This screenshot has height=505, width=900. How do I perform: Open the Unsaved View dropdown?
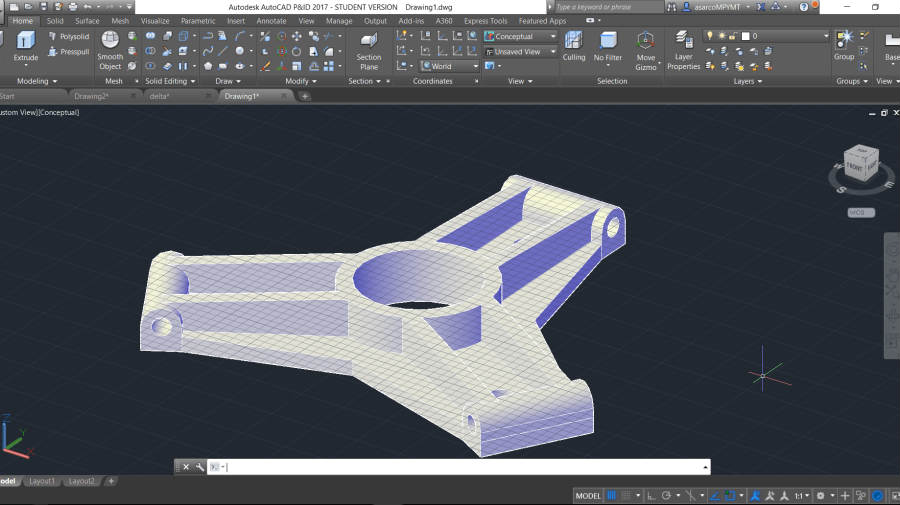click(519, 51)
